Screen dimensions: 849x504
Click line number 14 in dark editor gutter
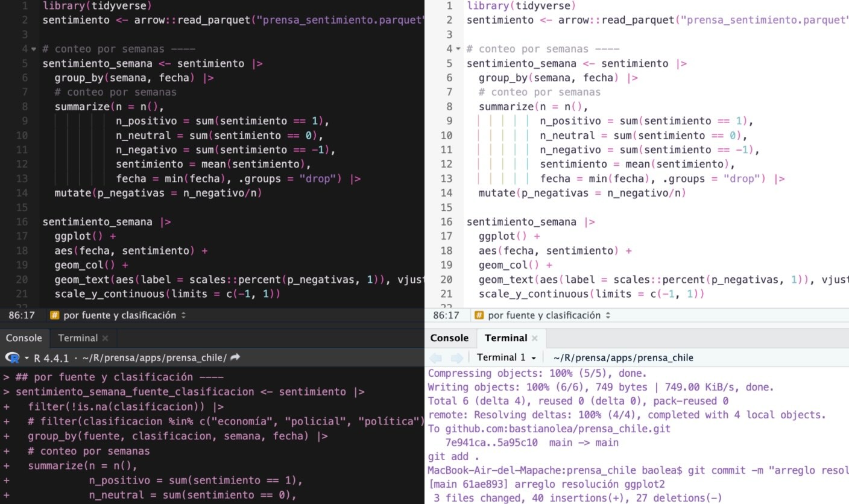22,193
